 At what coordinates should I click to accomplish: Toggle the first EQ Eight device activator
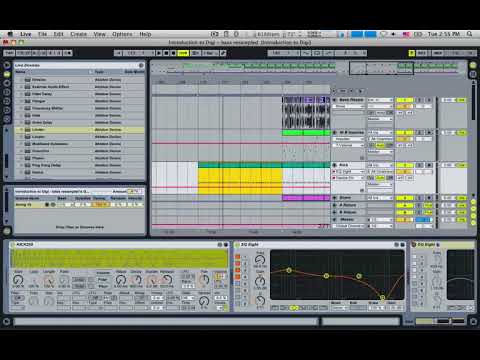tap(237, 245)
